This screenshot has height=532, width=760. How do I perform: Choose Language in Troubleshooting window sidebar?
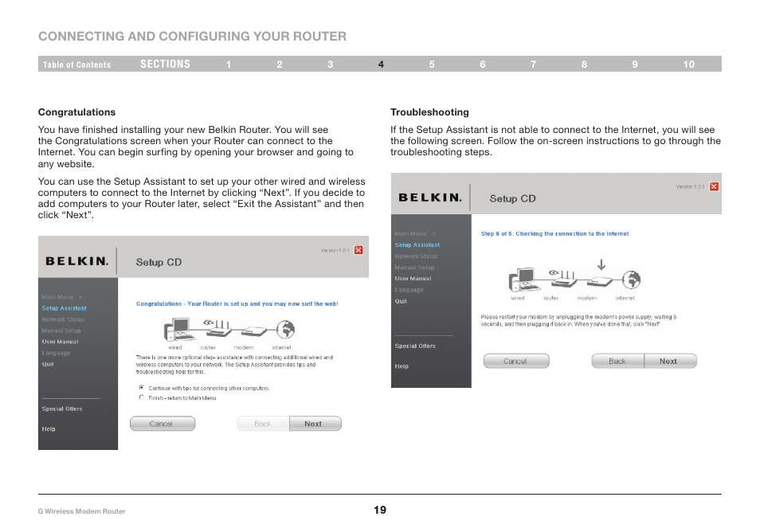pyautogui.click(x=409, y=290)
